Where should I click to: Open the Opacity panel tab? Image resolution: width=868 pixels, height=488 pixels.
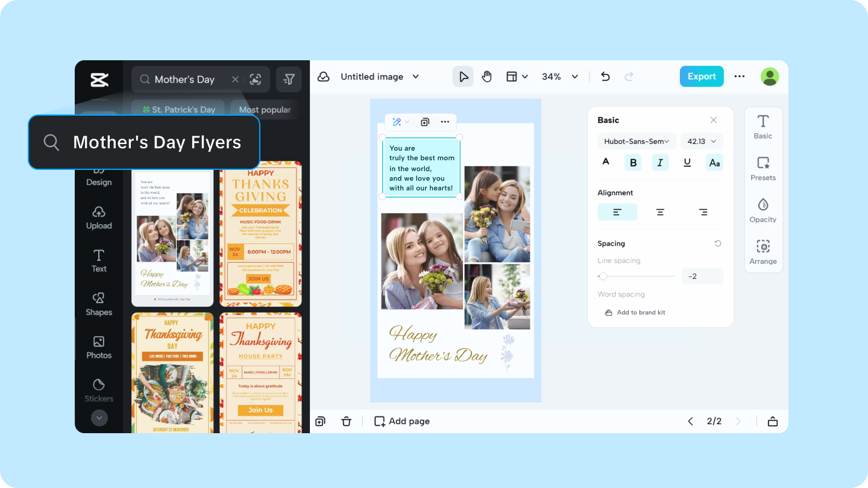click(x=763, y=210)
